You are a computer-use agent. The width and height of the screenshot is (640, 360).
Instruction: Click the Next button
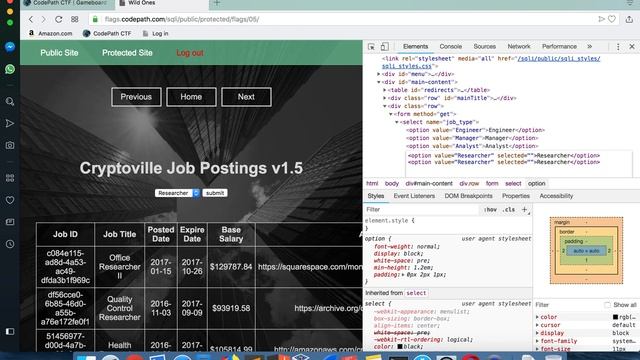coord(246,97)
